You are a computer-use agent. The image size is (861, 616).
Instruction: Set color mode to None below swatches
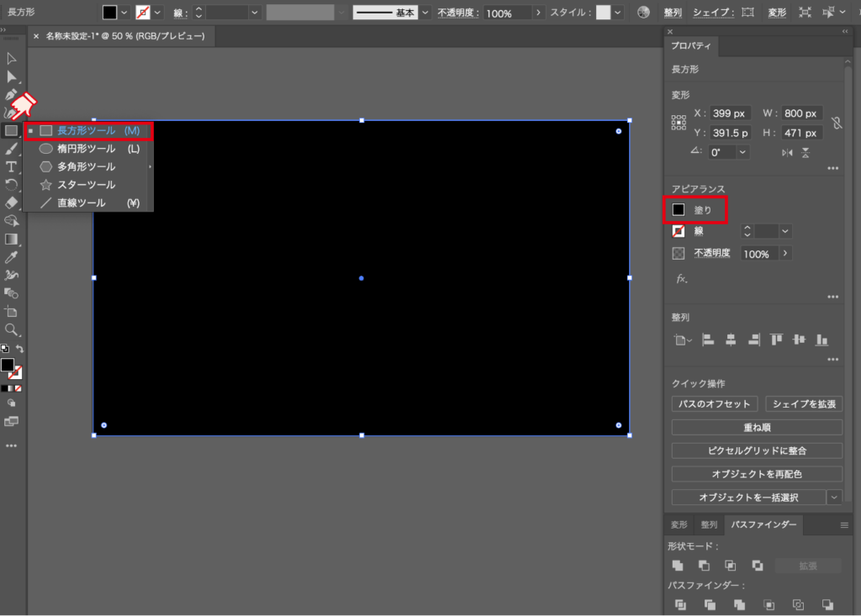(18, 388)
